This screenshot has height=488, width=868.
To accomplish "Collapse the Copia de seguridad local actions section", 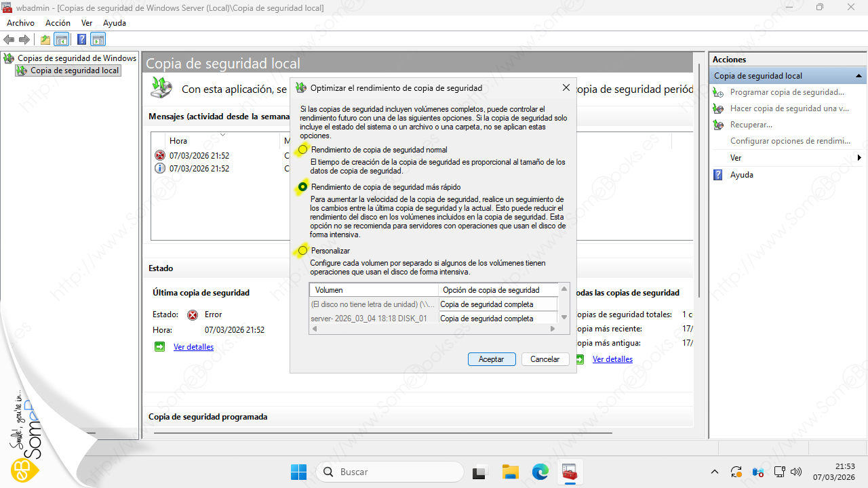I will [x=859, y=76].
